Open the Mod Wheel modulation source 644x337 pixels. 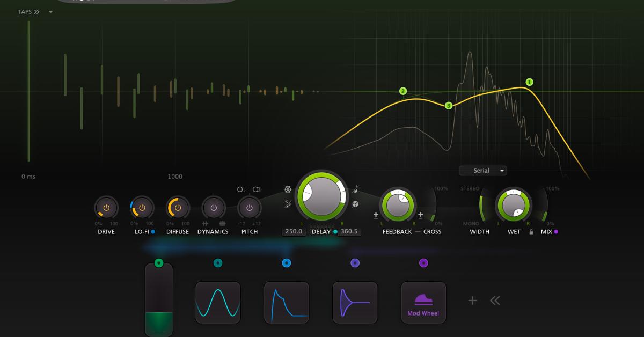[x=423, y=302]
